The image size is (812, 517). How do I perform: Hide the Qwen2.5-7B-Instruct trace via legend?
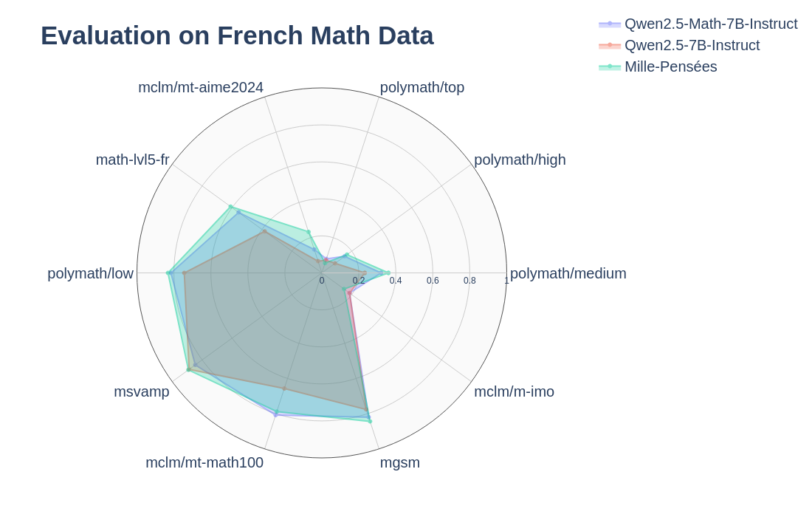692,45
